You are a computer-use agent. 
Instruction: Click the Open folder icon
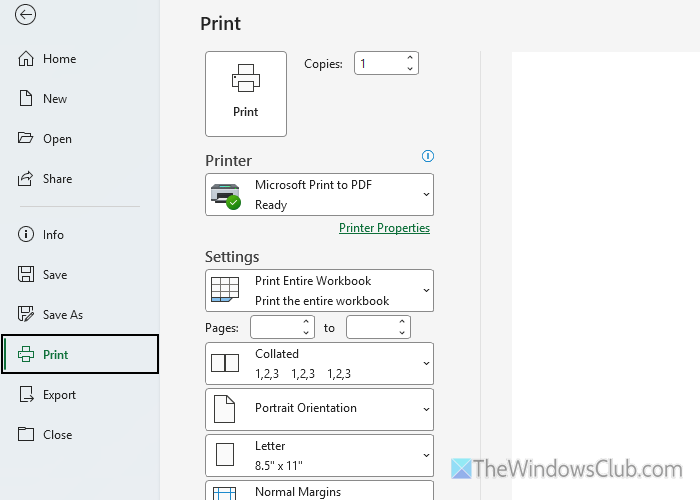point(25,138)
